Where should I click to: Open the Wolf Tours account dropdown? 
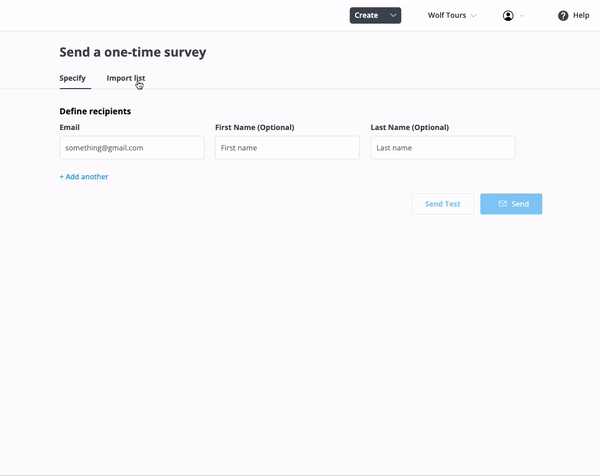(452, 15)
